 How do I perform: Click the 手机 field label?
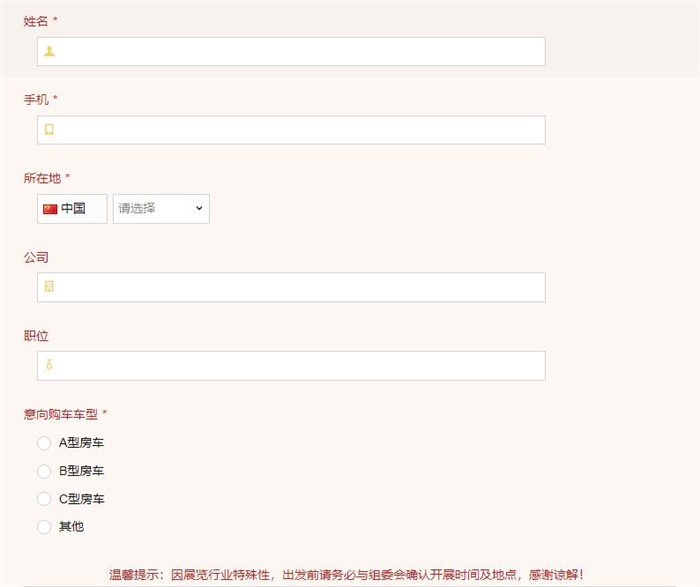click(36, 100)
